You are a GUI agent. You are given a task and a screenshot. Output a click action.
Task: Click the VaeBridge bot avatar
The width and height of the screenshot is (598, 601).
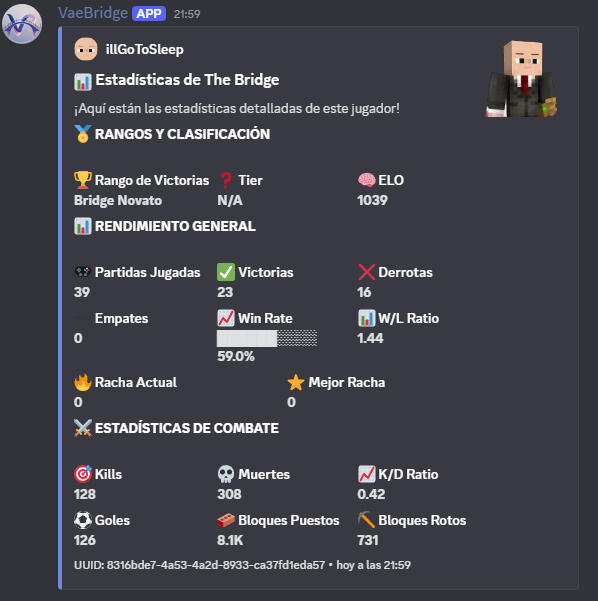click(x=22, y=24)
